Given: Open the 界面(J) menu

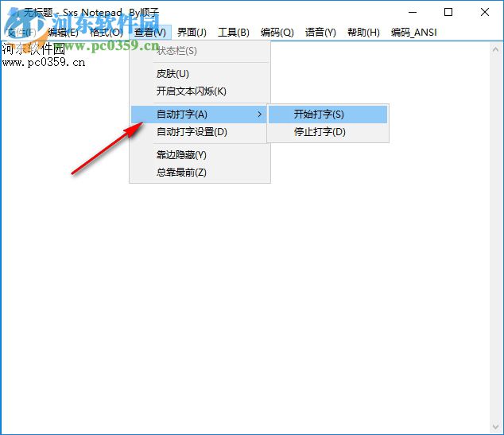Looking at the screenshot, I should (x=192, y=32).
